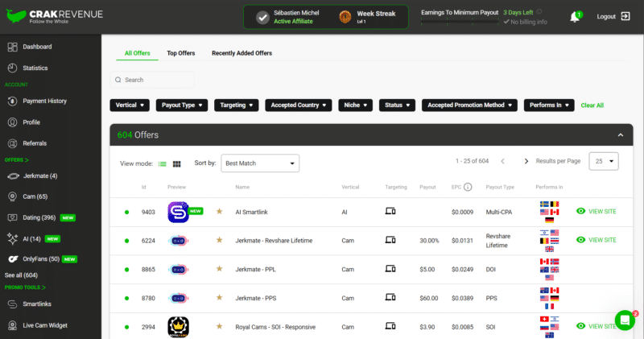Switch to the Top Offers tab
Image resolution: width=644 pixels, height=339 pixels.
[180, 53]
